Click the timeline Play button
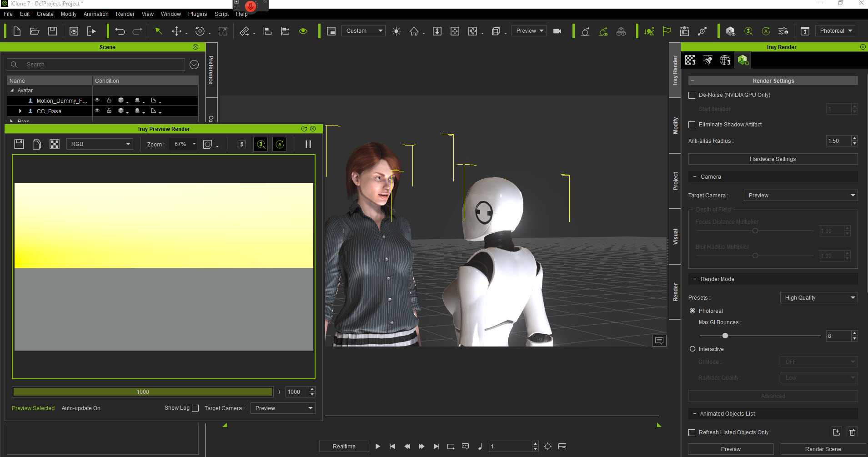The image size is (868, 457). (x=378, y=447)
